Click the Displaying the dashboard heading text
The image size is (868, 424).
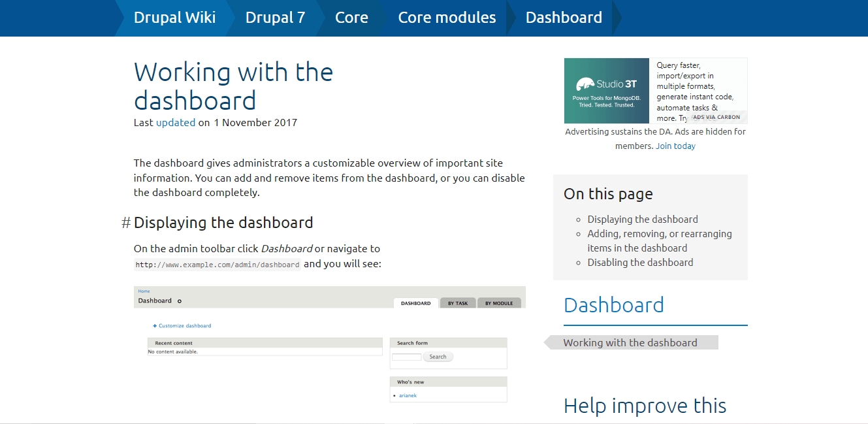223,223
